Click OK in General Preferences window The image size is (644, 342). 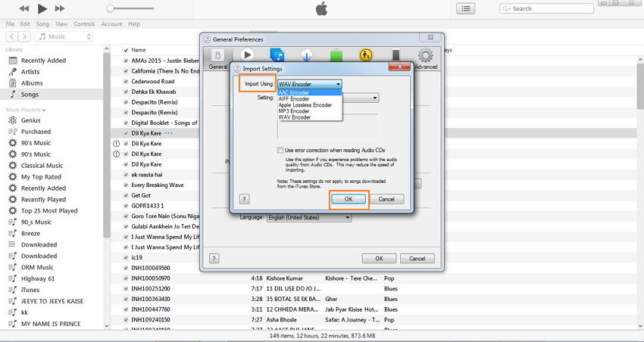click(379, 258)
